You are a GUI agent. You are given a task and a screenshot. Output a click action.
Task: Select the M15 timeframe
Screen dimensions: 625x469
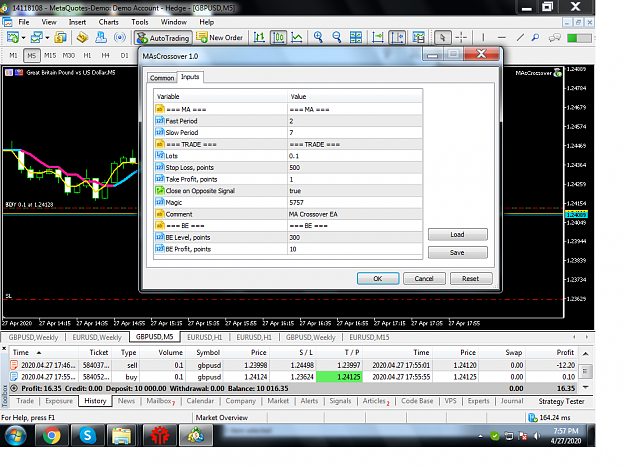[50, 55]
